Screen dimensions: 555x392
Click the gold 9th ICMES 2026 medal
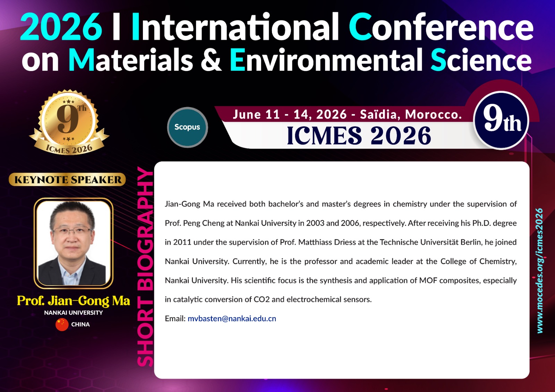[69, 122]
